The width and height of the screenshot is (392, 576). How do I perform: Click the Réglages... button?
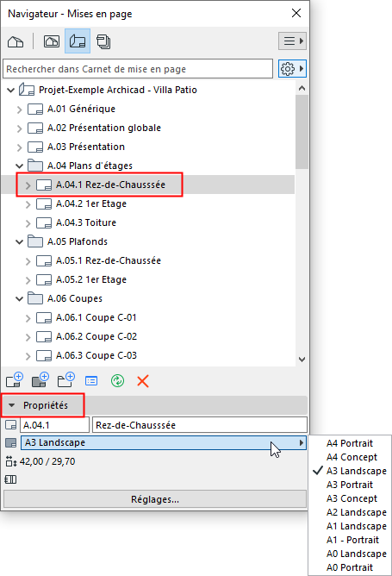click(155, 499)
